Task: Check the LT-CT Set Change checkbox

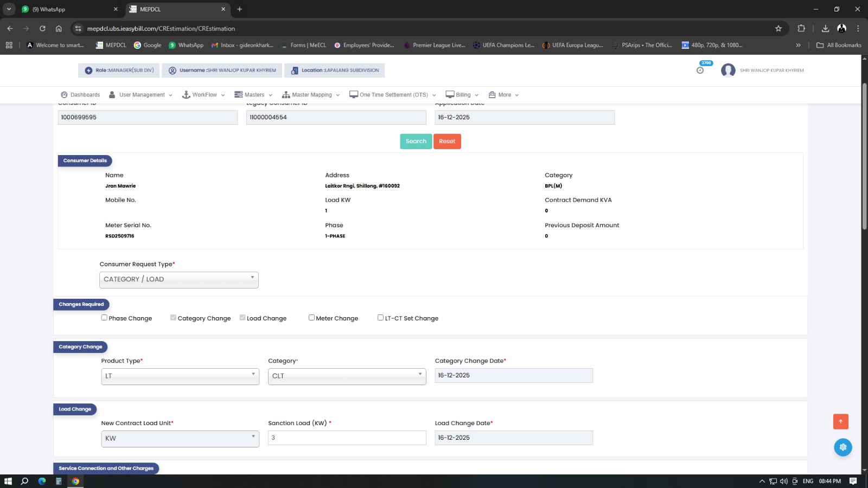Action: (x=380, y=318)
